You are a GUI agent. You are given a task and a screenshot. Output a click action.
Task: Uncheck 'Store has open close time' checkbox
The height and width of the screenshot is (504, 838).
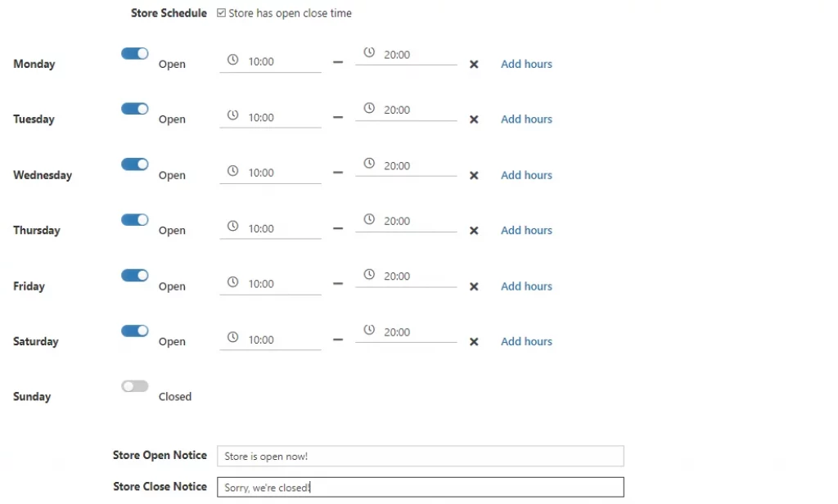pos(222,13)
